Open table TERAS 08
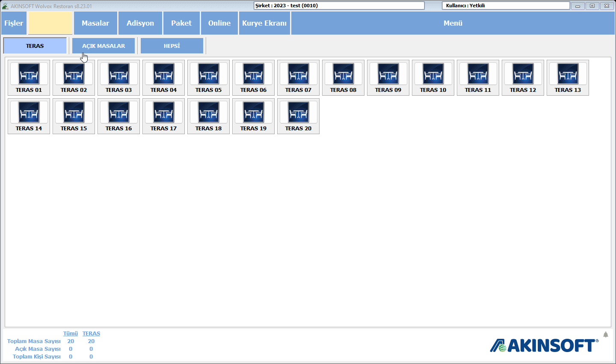The height and width of the screenshot is (364, 616). click(343, 78)
